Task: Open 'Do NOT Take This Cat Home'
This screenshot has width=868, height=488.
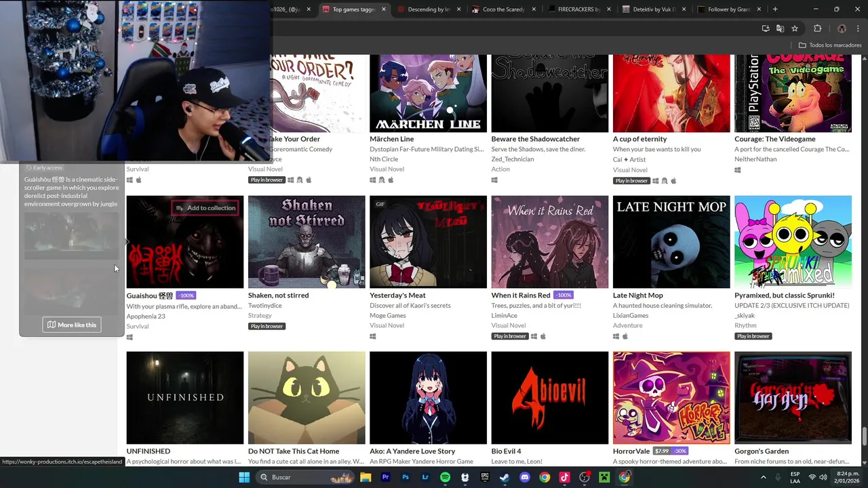Action: [294, 451]
